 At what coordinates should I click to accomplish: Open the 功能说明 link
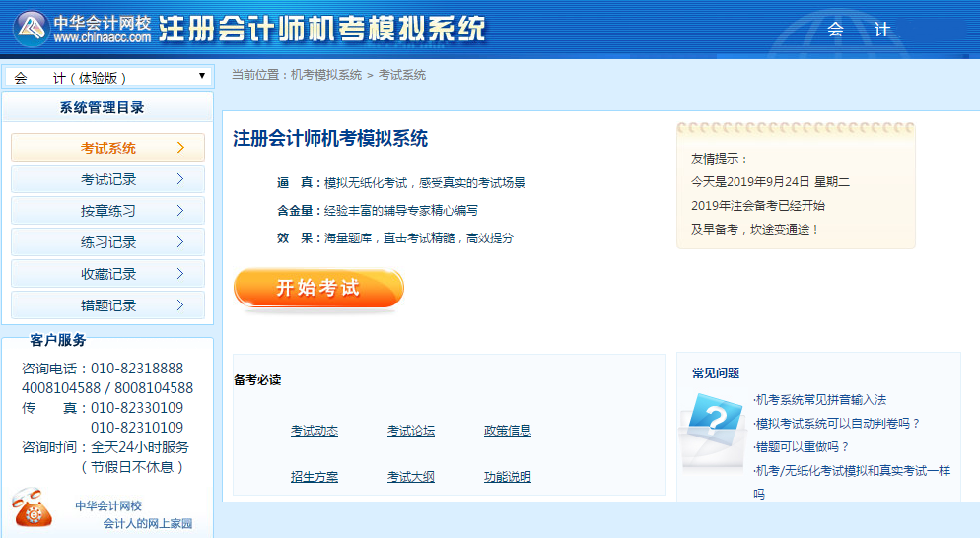(x=508, y=477)
